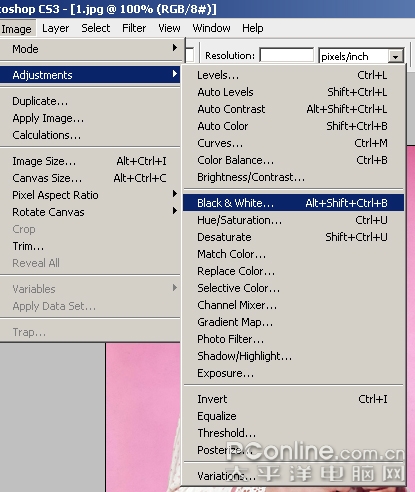Open the Layer menu
Screen dimensions: 415x492
(x=55, y=28)
